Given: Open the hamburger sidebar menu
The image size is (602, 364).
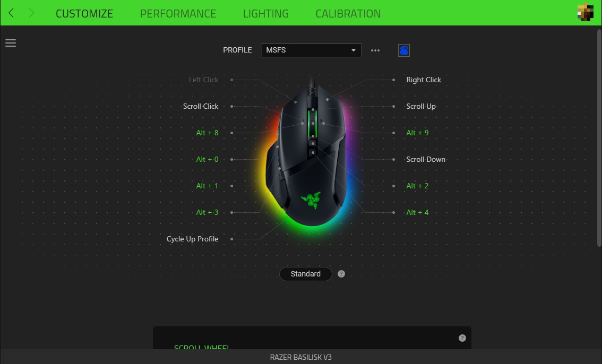Looking at the screenshot, I should coord(11,43).
